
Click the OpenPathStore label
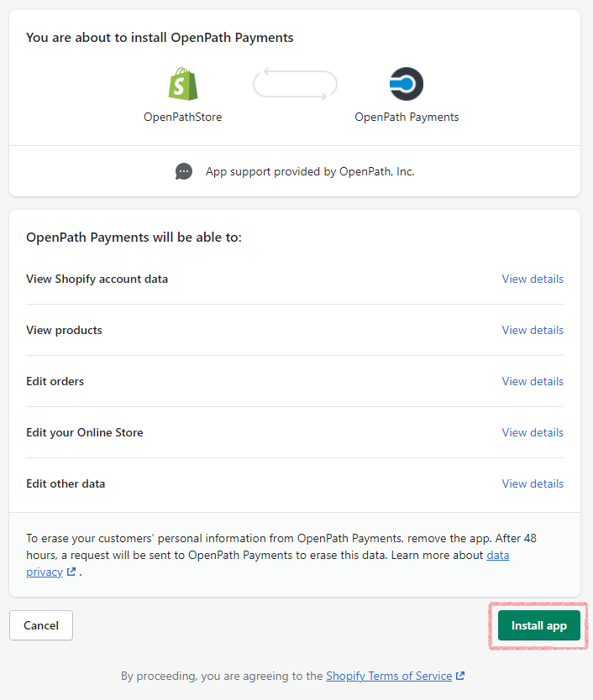[183, 117]
